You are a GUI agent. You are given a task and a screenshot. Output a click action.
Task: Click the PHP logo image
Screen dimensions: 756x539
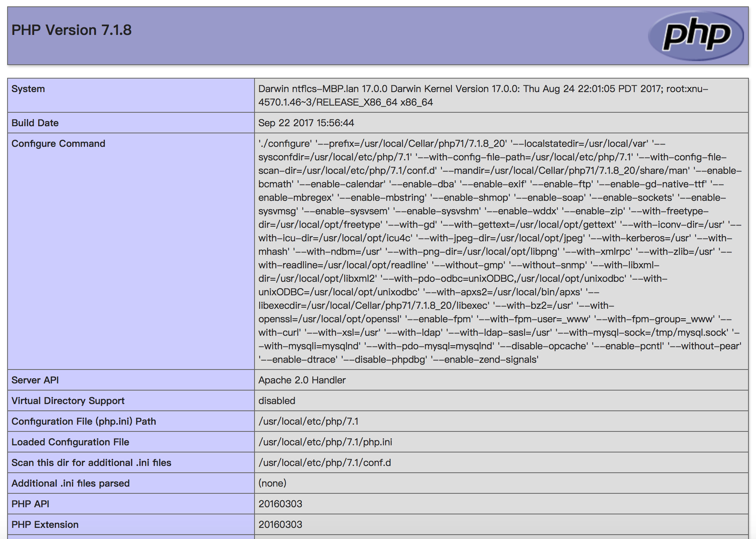(696, 36)
